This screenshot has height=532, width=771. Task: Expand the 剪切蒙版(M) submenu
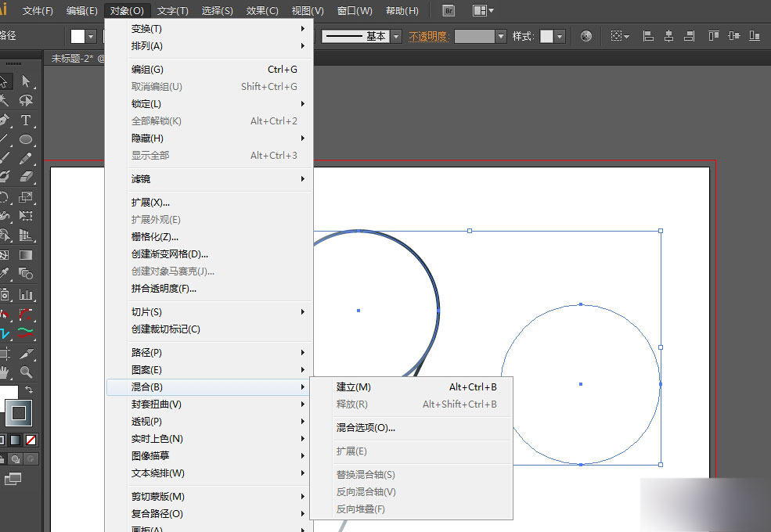click(x=210, y=497)
